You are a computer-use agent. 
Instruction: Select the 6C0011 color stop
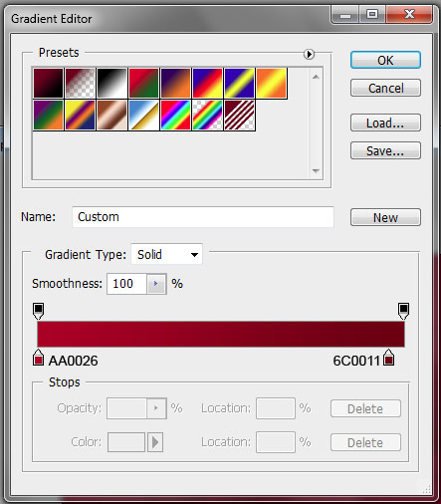pyautogui.click(x=389, y=358)
